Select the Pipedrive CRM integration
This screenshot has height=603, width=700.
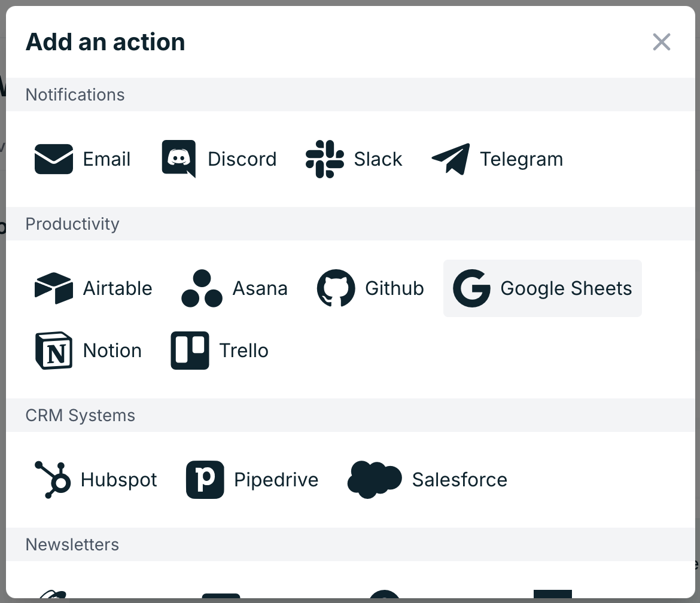coord(252,479)
